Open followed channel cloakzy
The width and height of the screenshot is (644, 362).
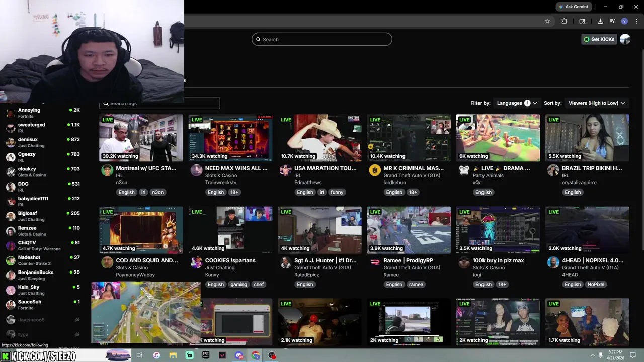pyautogui.click(x=43, y=171)
